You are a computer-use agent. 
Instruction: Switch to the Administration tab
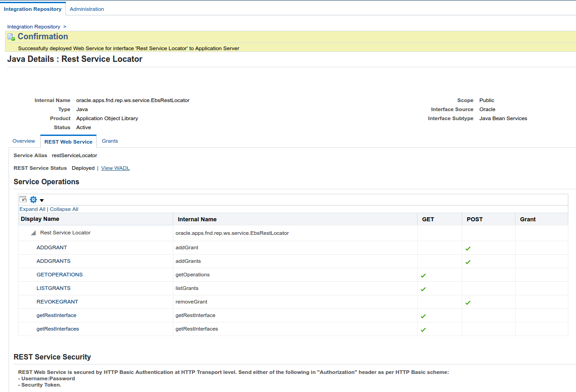[x=87, y=9]
